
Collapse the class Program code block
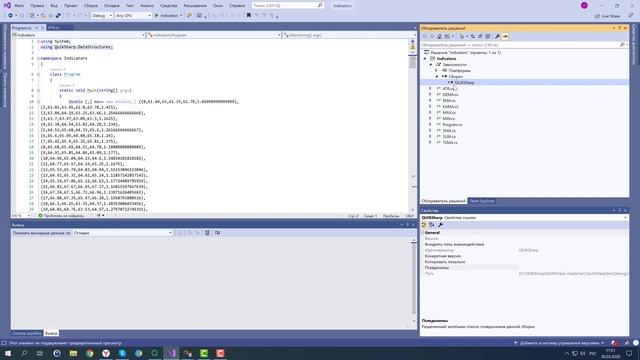pyautogui.click(x=38, y=74)
